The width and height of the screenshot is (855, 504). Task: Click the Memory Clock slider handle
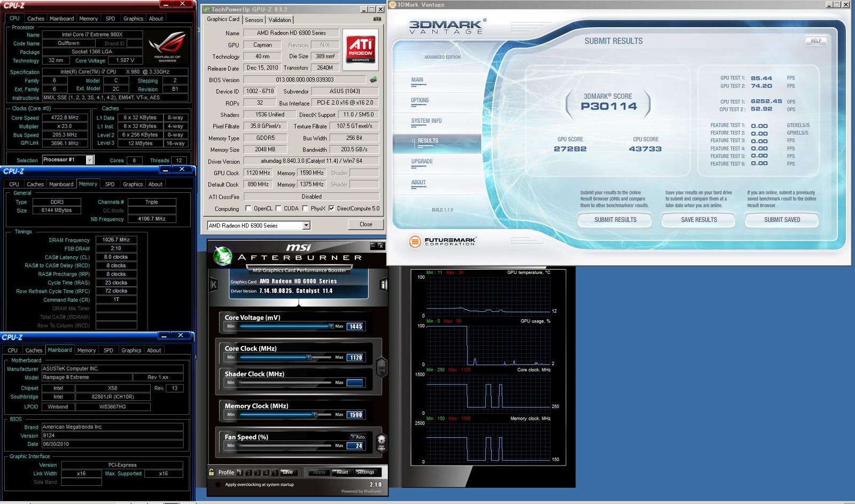314,414
